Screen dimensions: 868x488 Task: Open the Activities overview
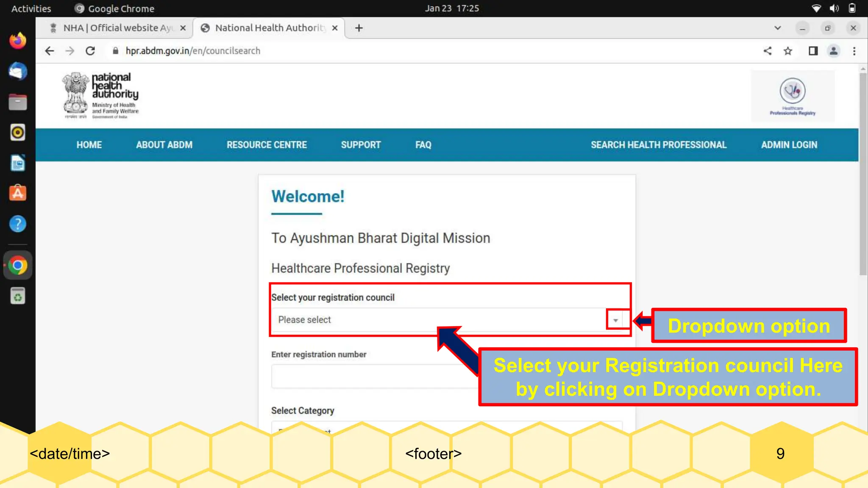pyautogui.click(x=31, y=8)
